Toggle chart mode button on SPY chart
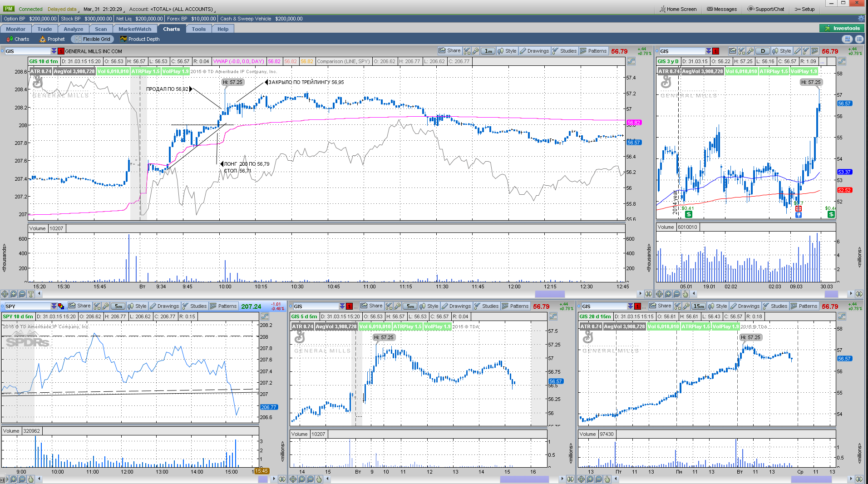 (265, 316)
